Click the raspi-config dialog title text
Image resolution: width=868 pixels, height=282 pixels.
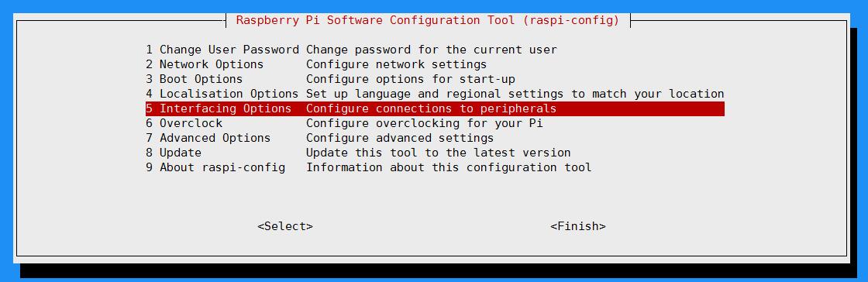pyautogui.click(x=428, y=20)
